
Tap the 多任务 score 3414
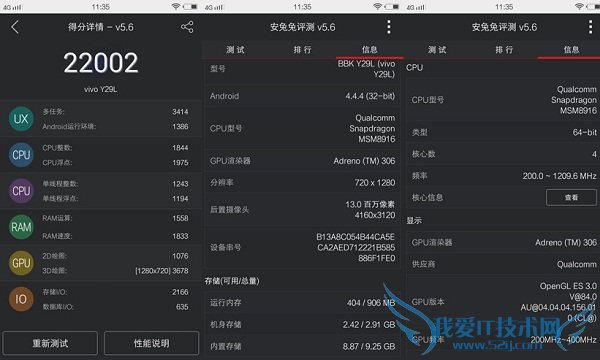[x=180, y=112]
